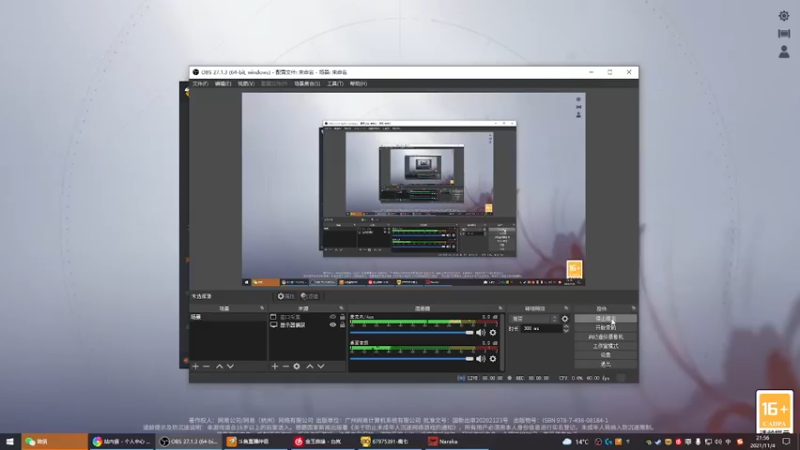The height and width of the screenshot is (450, 800).
Task: Click the Start Virtual Camera button
Action: coord(606,337)
